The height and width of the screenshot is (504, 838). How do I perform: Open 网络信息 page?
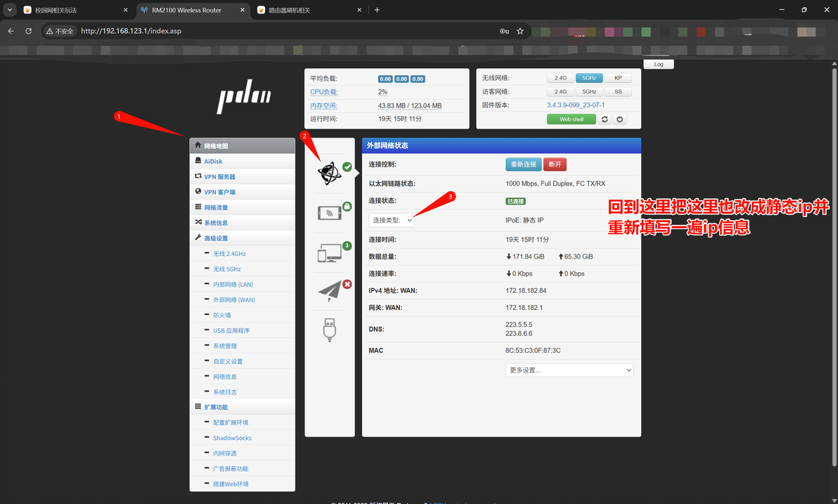(224, 377)
